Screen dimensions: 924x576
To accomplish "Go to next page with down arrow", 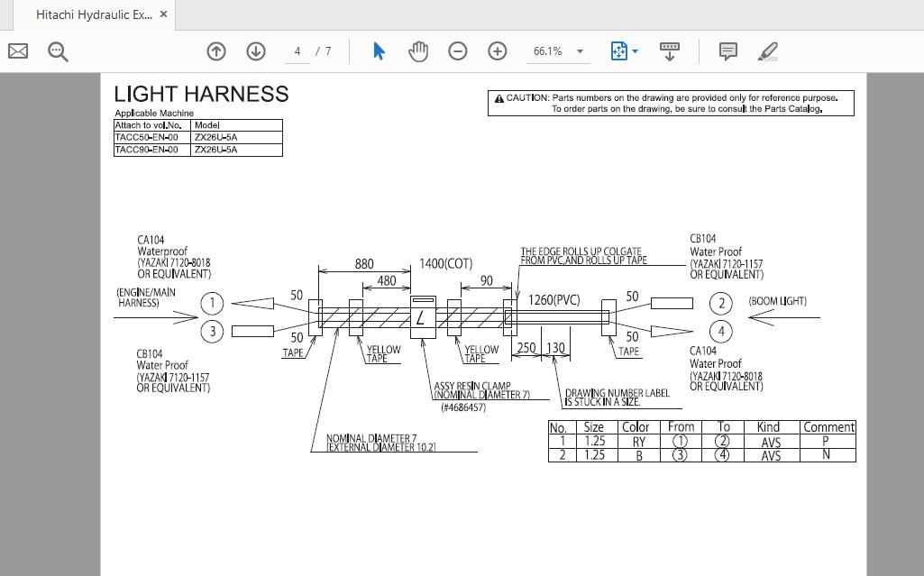I will tap(256, 51).
